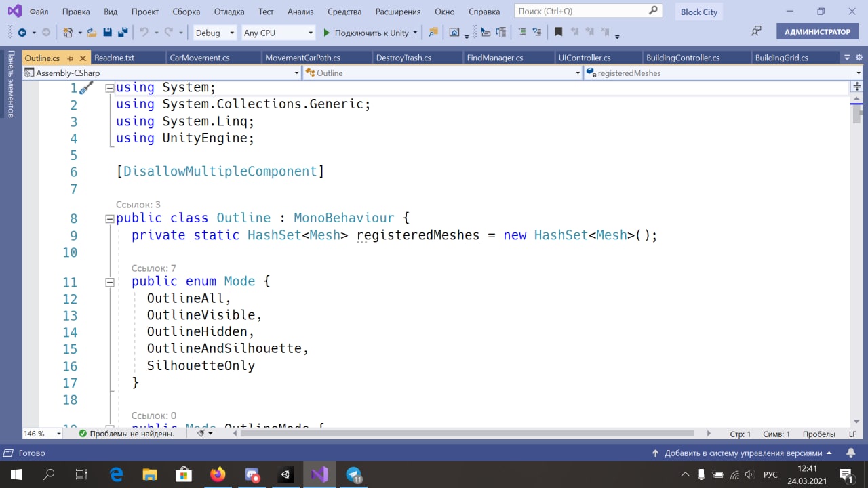Image resolution: width=868 pixels, height=488 pixels.
Task: Open the Debug configuration dropdown
Action: click(x=214, y=33)
